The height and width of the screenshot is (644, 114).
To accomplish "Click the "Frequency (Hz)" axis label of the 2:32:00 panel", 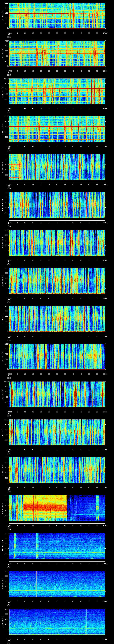I will (x=3, y=622).
